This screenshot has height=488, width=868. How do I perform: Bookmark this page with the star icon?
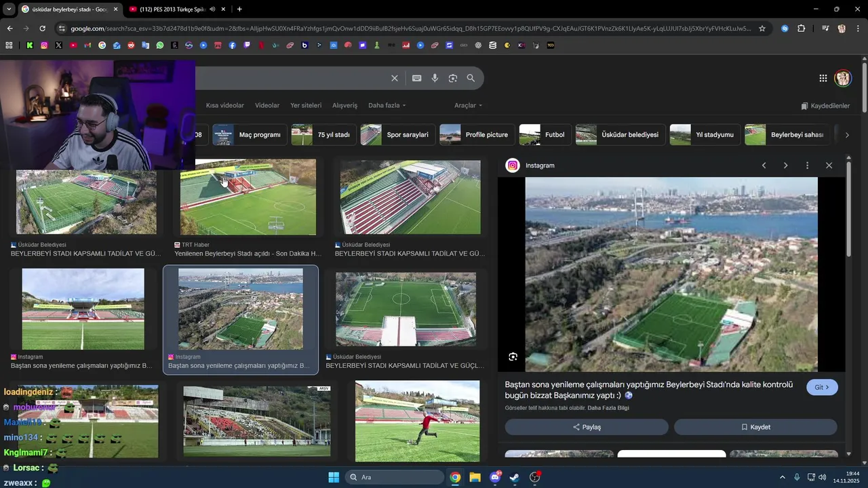pos(762,28)
